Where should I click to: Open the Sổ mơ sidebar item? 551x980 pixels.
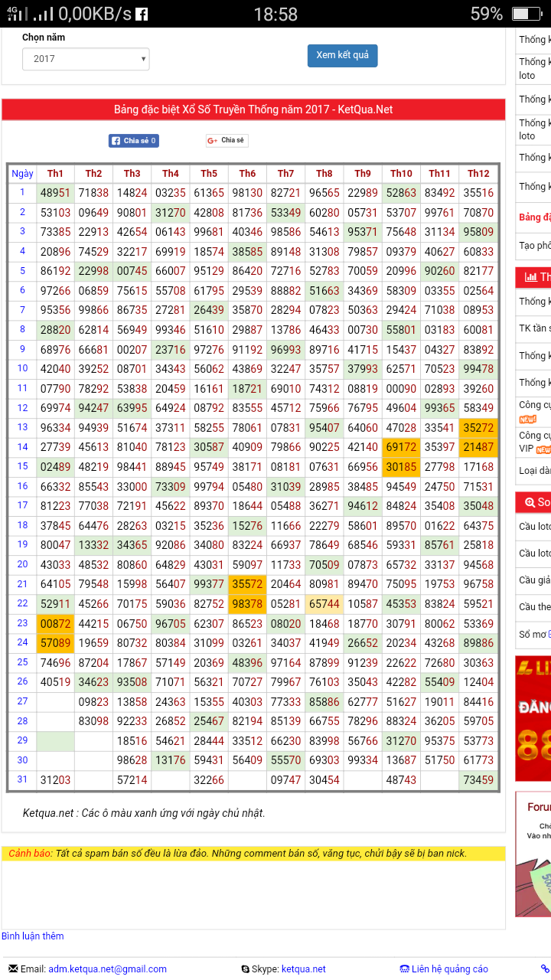[x=534, y=635]
